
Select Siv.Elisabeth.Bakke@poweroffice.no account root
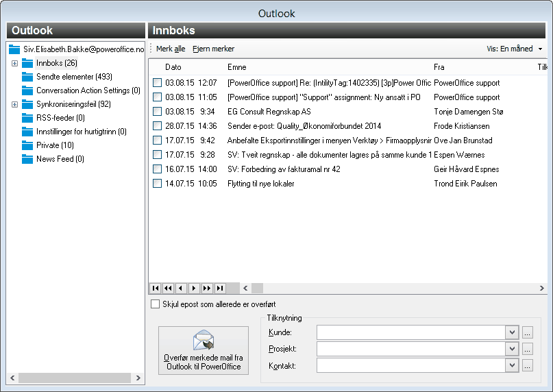point(84,49)
